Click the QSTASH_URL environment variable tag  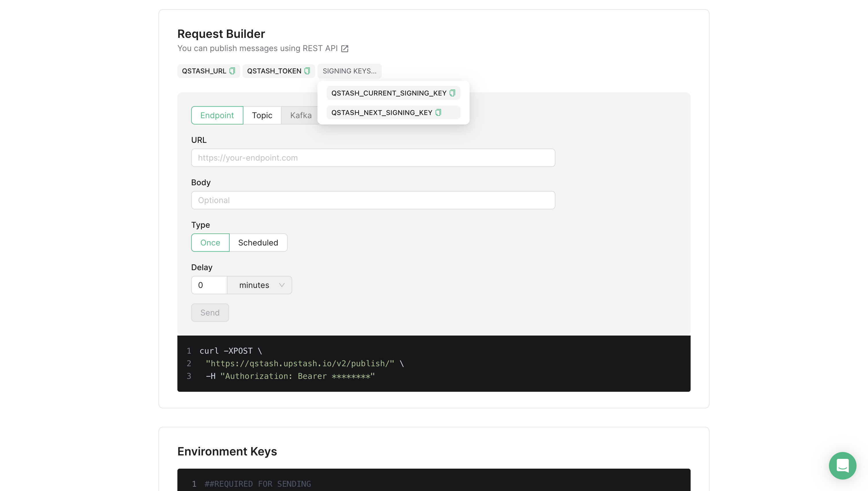pyautogui.click(x=209, y=71)
